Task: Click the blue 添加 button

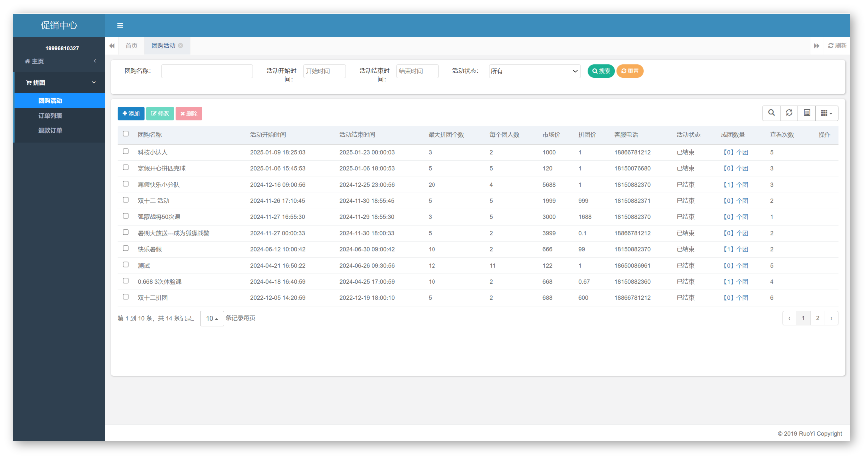Action: coord(131,114)
